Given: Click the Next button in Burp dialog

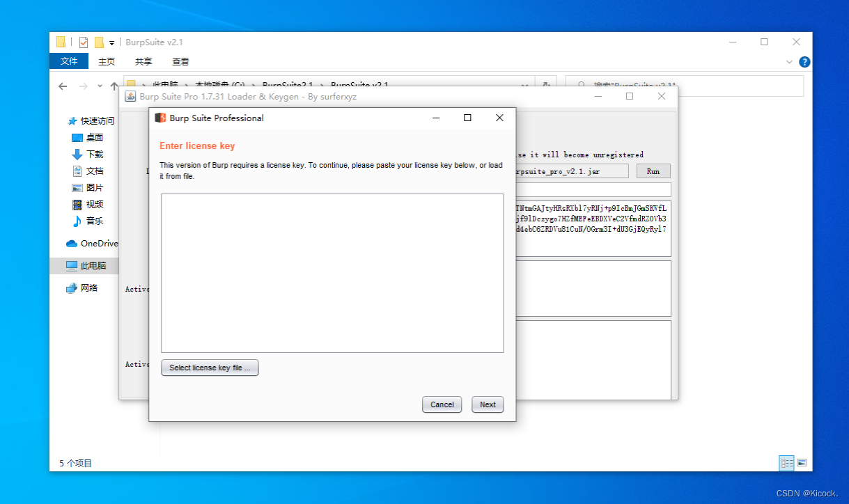Looking at the screenshot, I should click(488, 404).
